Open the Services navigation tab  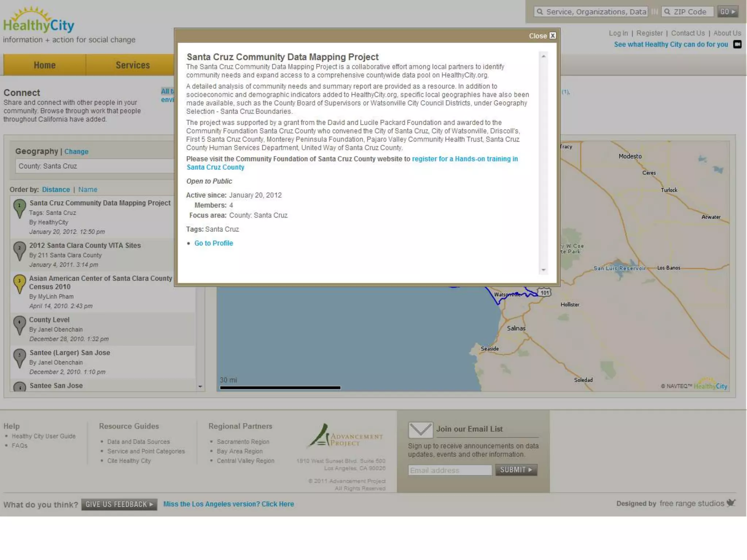point(132,65)
